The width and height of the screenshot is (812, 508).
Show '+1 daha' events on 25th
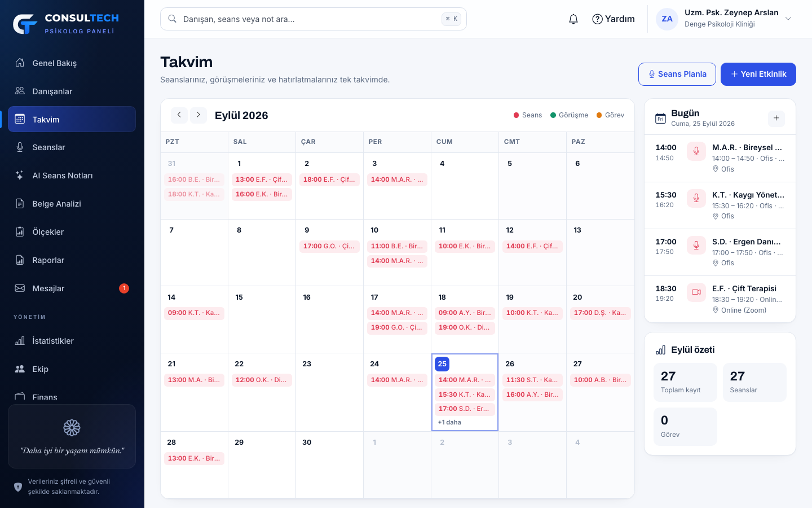point(449,422)
